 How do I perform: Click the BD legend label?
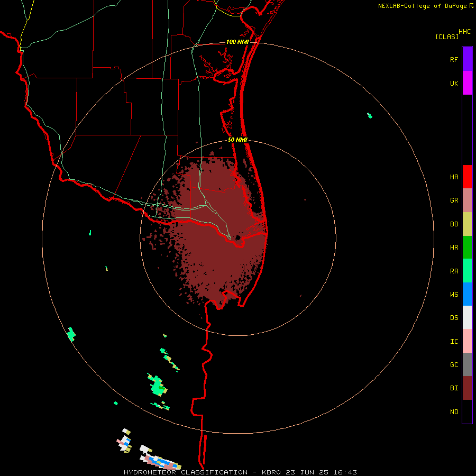(x=454, y=224)
